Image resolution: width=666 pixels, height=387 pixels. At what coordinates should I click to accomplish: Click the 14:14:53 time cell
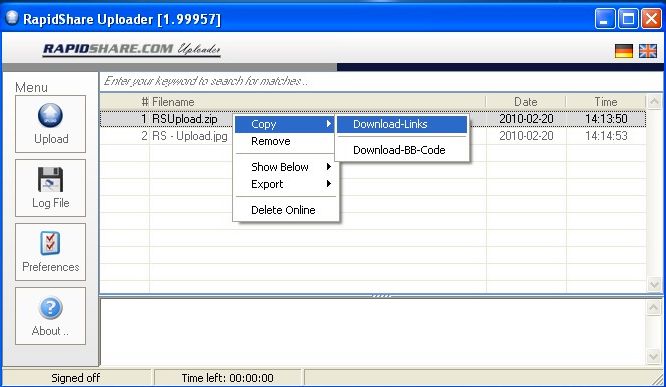point(606,136)
